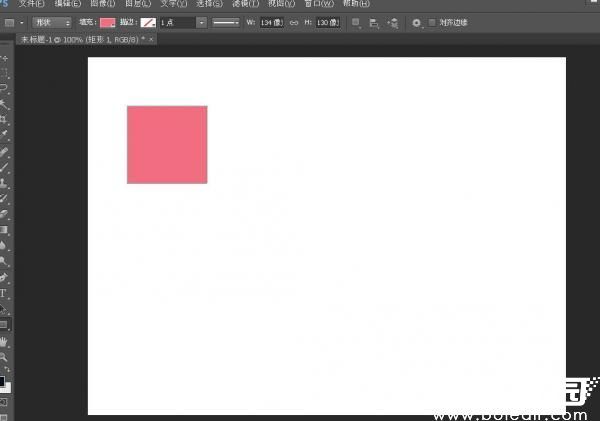Viewport: 600px width, 421px height.
Task: Click the link width and height icon
Action: point(294,22)
